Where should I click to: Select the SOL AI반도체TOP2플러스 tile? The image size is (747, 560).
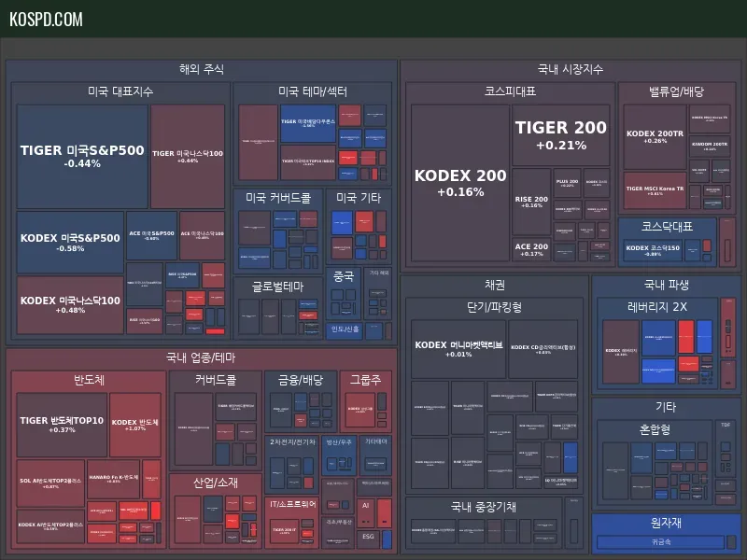pyautogui.click(x=50, y=483)
